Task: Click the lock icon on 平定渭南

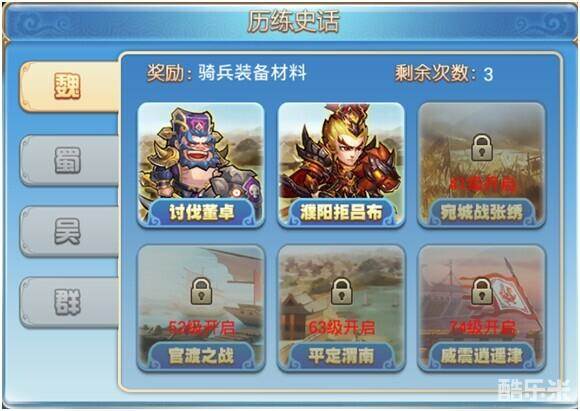Action: click(x=341, y=291)
